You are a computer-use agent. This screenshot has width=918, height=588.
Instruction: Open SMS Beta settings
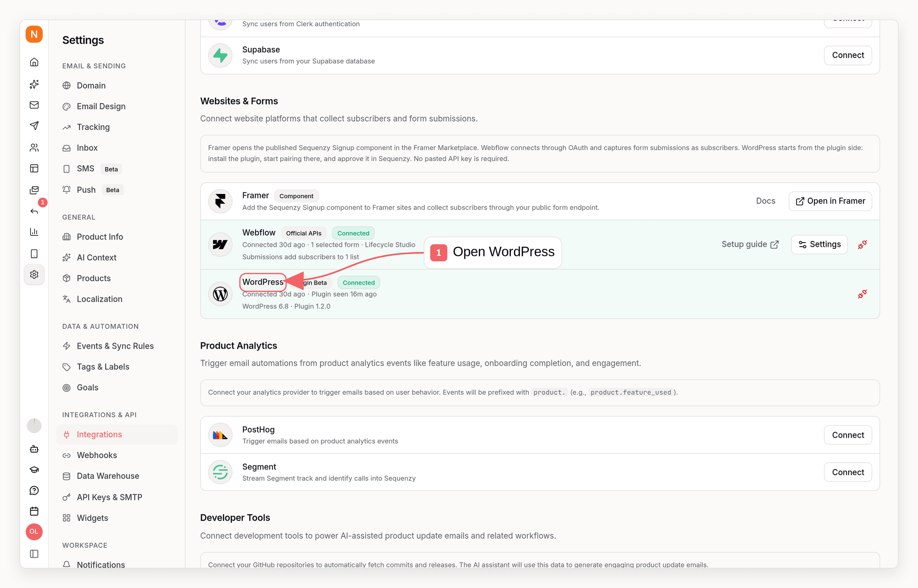[117, 169]
